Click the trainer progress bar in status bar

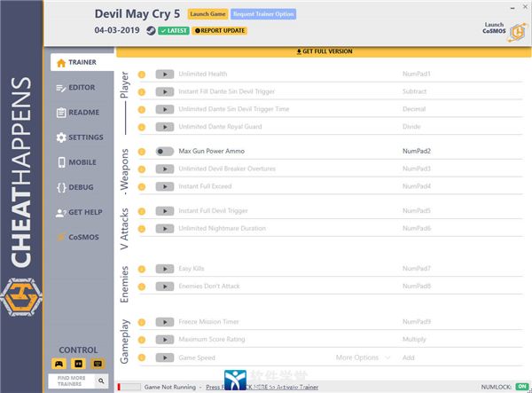(x=129, y=387)
